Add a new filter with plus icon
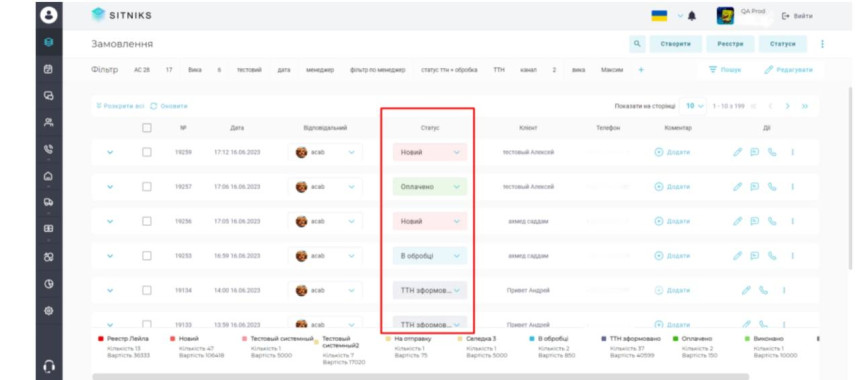Image resolution: width=860 pixels, height=380 pixels. pos(641,70)
